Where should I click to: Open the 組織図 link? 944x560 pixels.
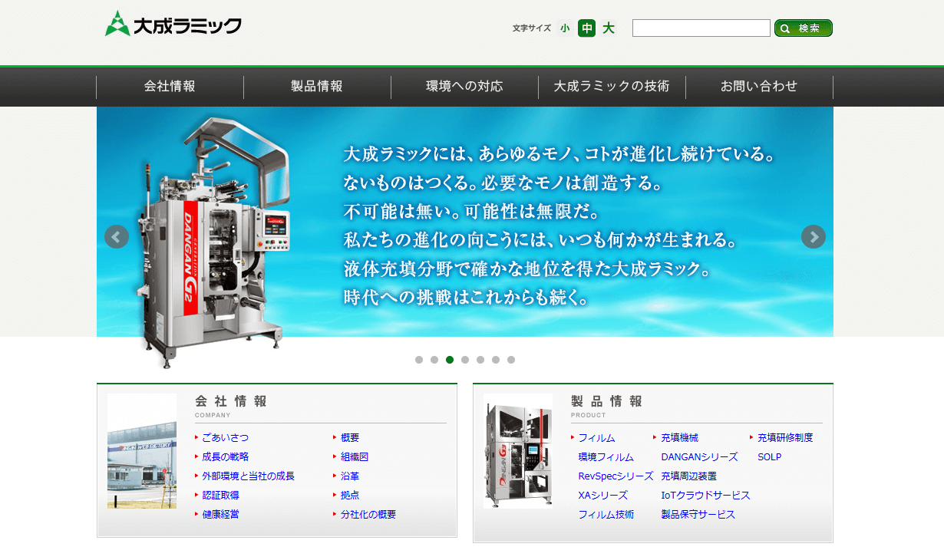pyautogui.click(x=355, y=457)
